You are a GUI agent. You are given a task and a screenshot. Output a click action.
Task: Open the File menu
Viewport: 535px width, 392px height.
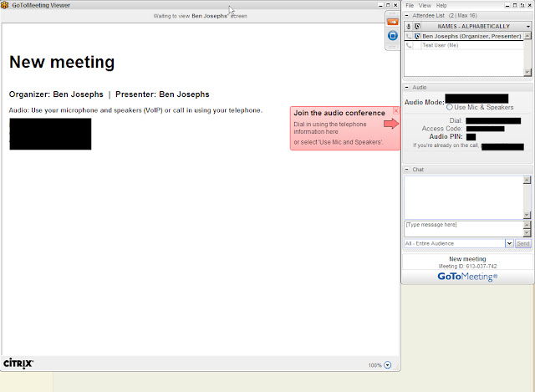click(410, 6)
